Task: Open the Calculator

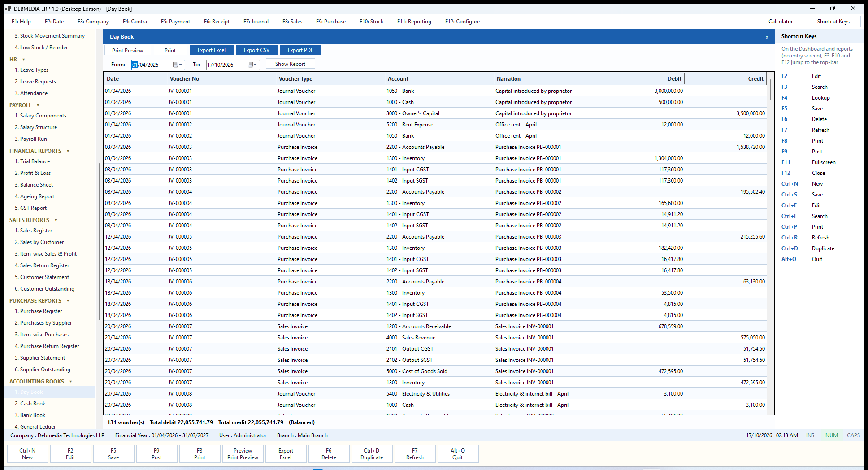Action: coord(781,22)
